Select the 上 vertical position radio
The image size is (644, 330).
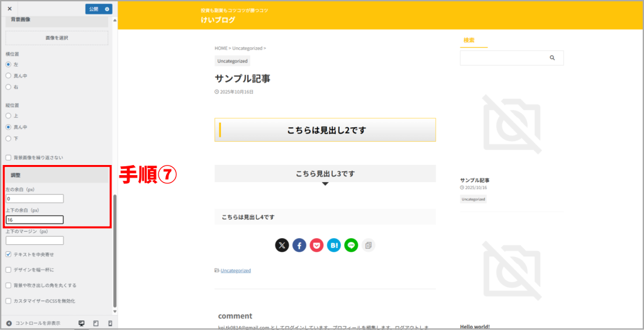[8, 116]
